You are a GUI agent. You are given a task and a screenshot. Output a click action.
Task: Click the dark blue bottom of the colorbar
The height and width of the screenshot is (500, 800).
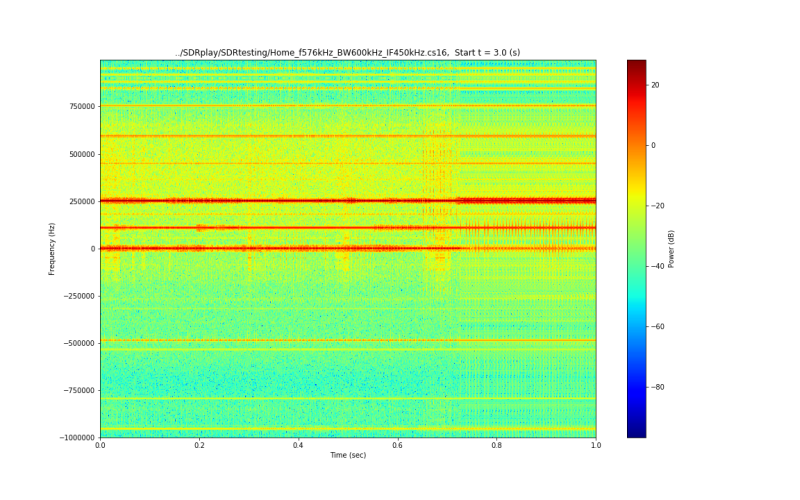click(x=637, y=431)
